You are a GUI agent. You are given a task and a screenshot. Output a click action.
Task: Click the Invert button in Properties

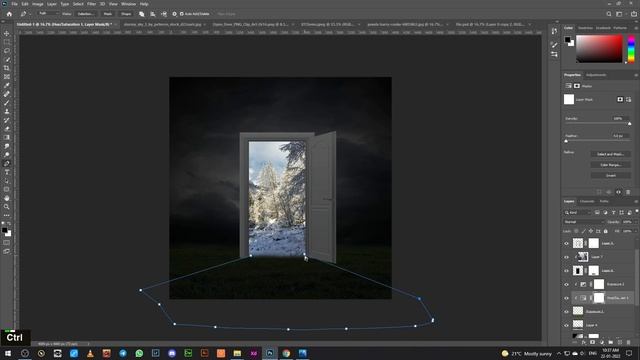(x=611, y=176)
